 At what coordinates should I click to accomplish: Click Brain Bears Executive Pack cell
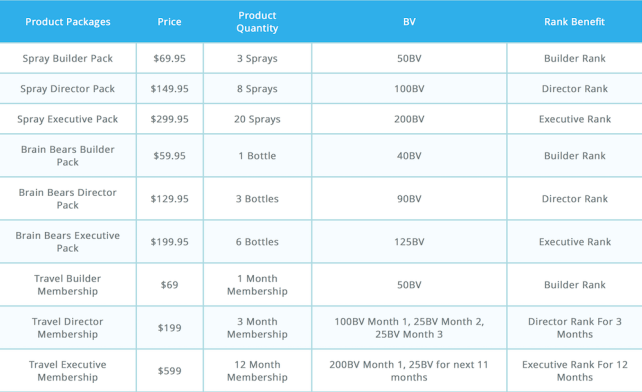coord(68,242)
